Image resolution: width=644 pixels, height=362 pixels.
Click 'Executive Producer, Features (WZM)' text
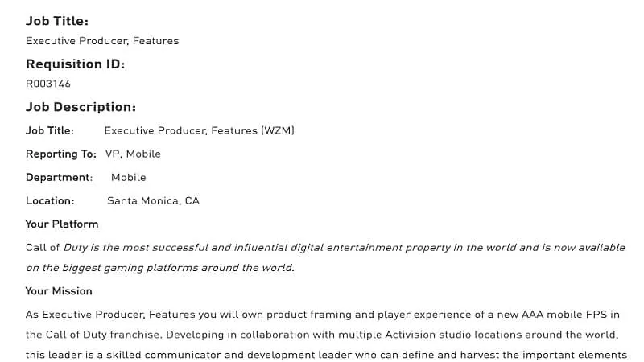(199, 130)
